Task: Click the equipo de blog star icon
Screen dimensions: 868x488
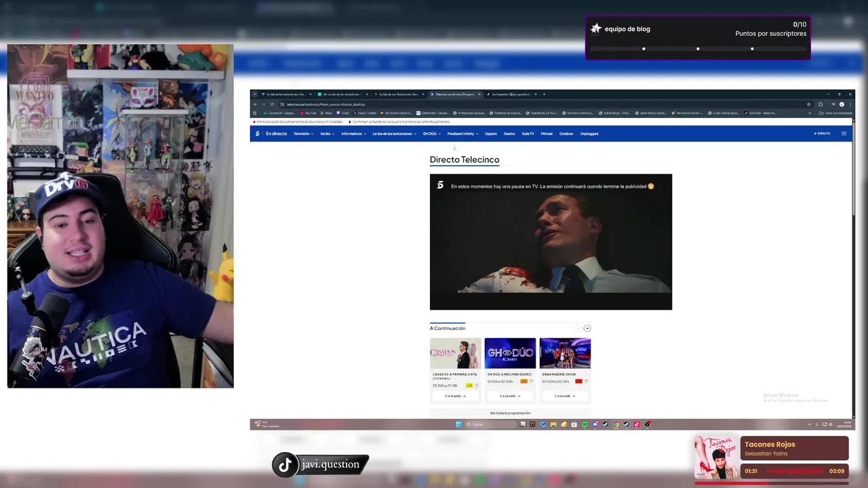Action: tap(596, 28)
